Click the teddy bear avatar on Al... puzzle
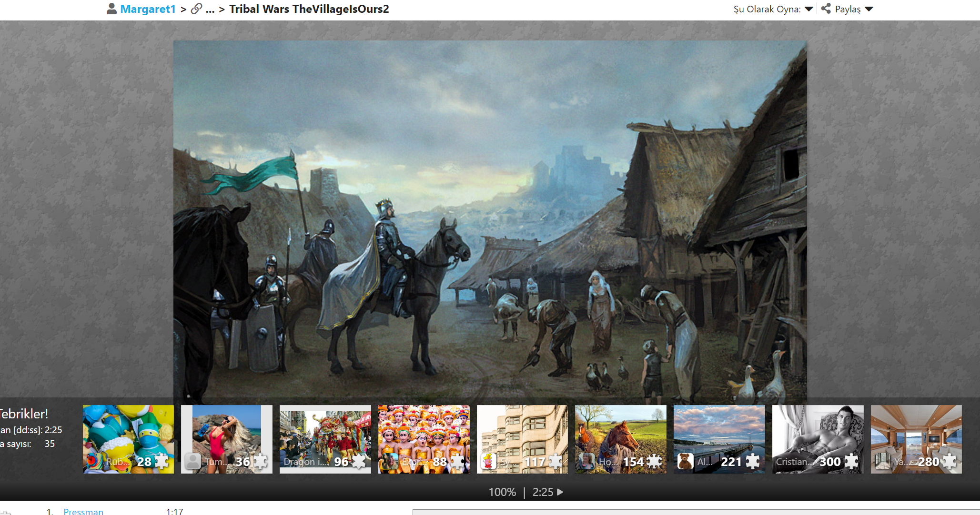 point(685,461)
